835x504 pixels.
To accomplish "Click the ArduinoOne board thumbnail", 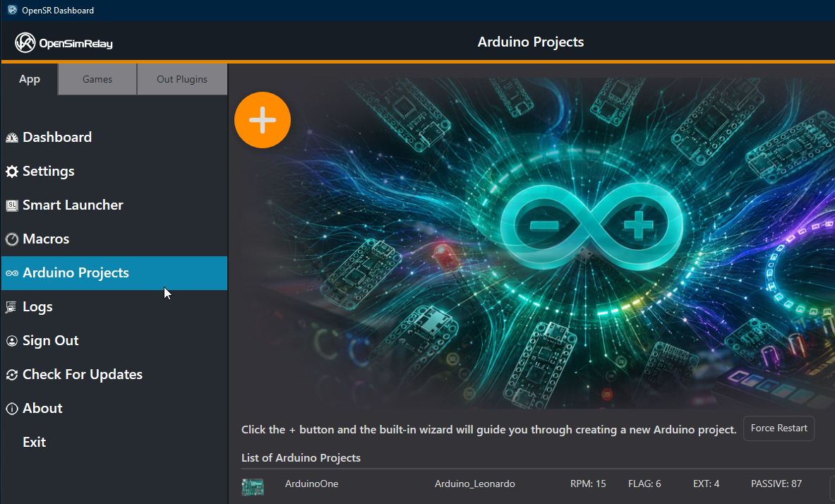I will coord(253,486).
